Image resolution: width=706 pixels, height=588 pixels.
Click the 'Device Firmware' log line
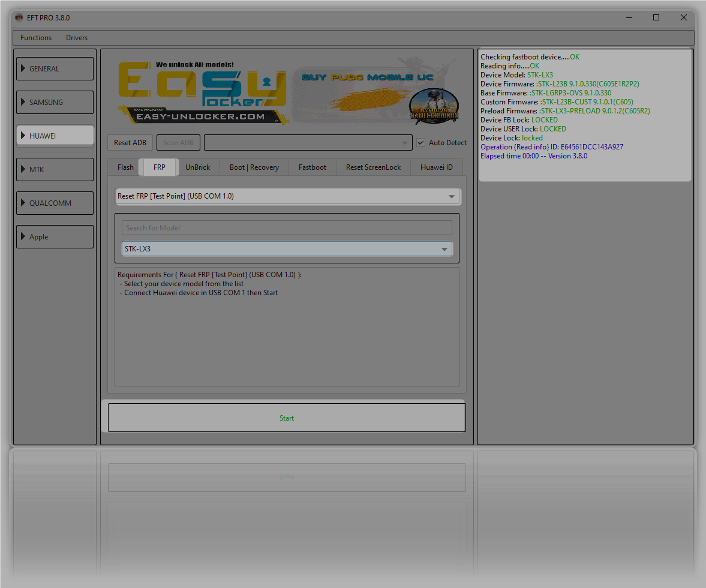click(560, 84)
